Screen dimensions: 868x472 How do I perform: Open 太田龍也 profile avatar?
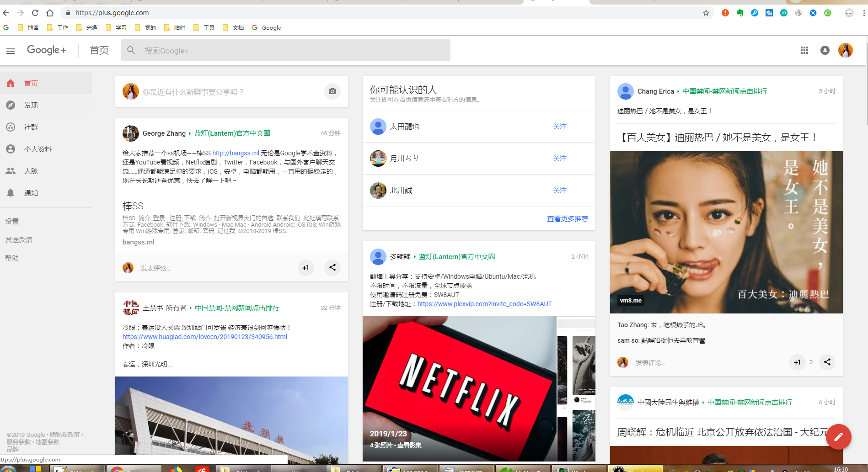378,127
